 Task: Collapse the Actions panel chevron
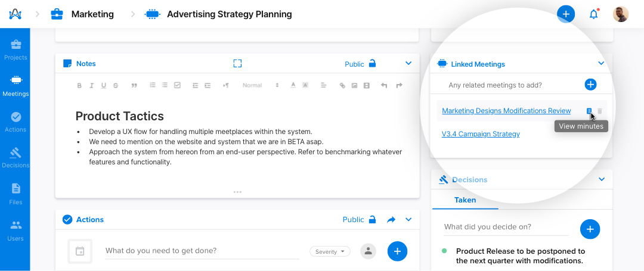(x=408, y=219)
